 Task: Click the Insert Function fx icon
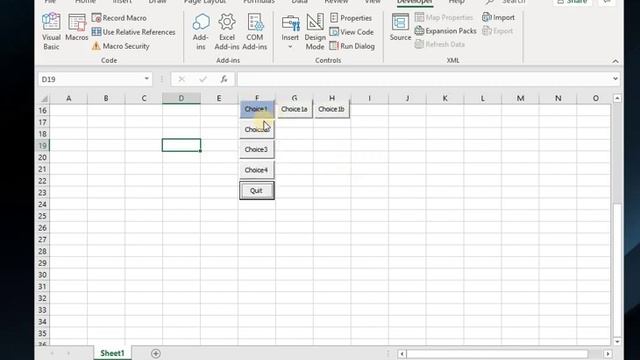tap(224, 79)
